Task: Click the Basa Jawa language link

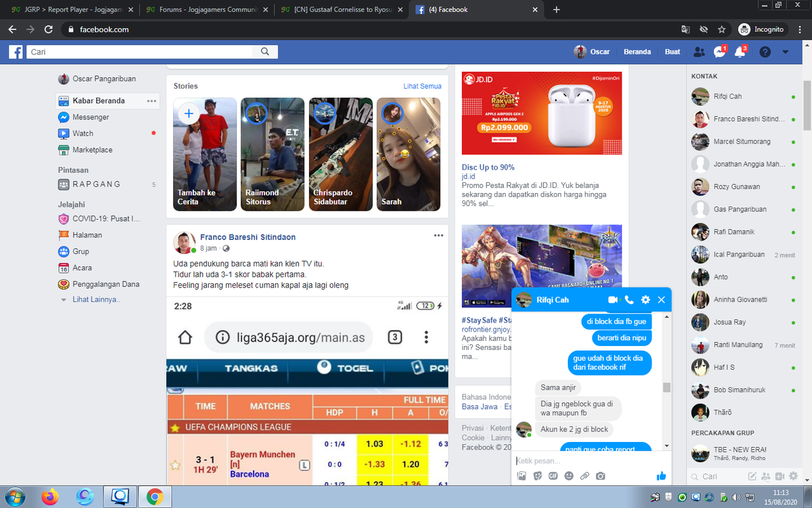Action: pyautogui.click(x=480, y=406)
